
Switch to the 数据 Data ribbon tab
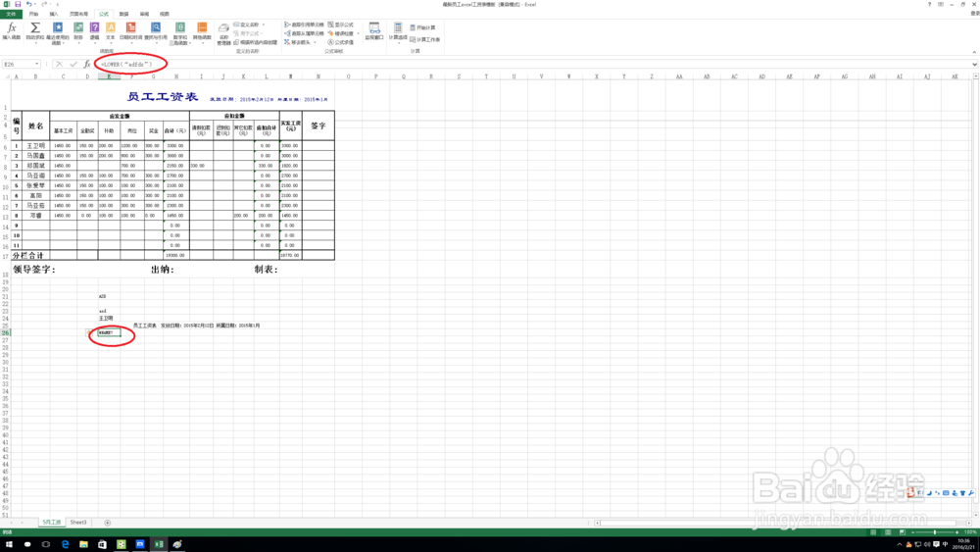point(123,14)
